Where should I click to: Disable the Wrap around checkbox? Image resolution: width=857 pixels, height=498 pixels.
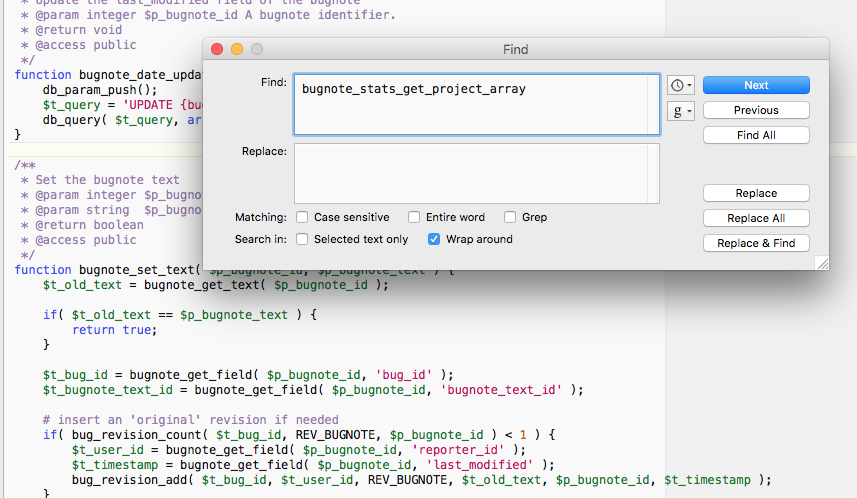(434, 239)
